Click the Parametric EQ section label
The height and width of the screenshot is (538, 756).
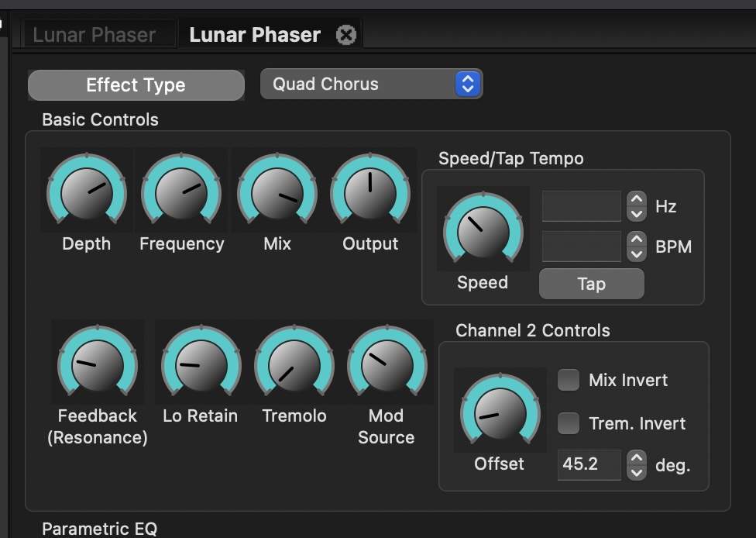click(x=100, y=529)
